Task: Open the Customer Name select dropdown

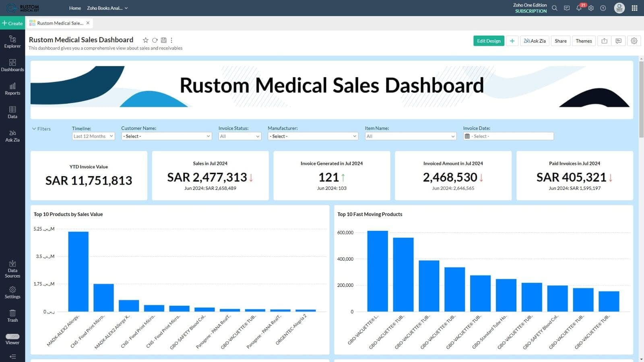Action: (167, 136)
